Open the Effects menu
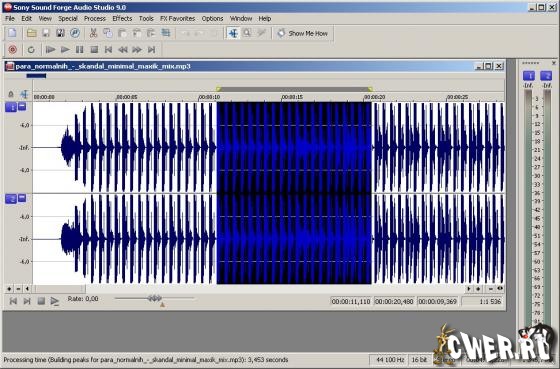Image resolution: width=560 pixels, height=369 pixels. click(x=122, y=19)
